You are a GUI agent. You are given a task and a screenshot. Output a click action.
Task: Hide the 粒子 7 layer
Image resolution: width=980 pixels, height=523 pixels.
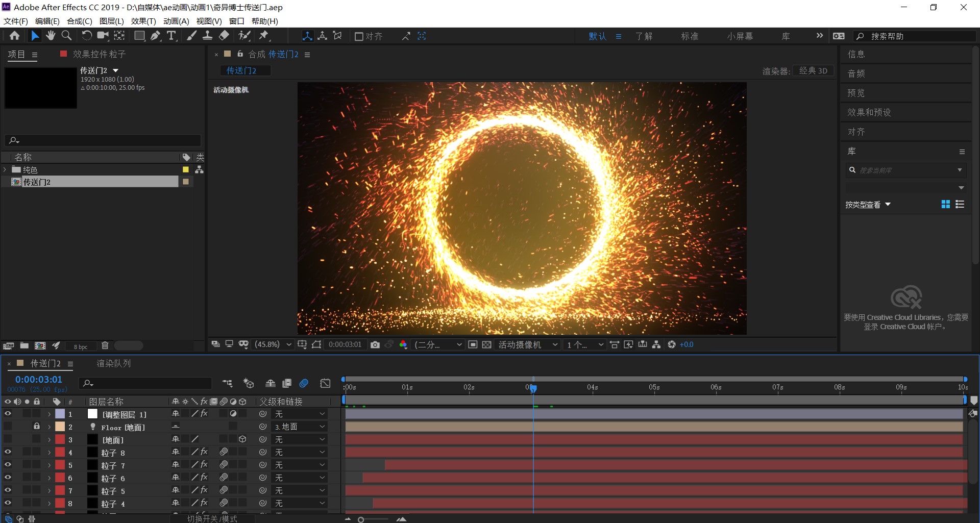(x=8, y=465)
